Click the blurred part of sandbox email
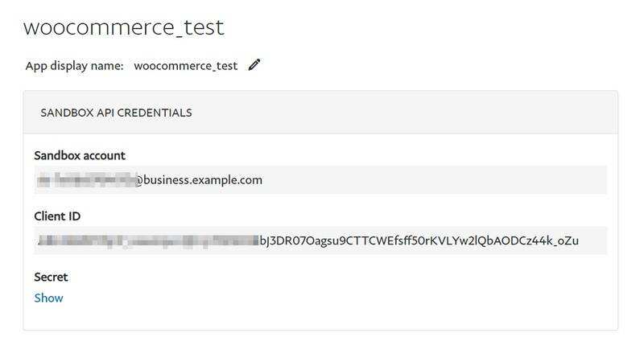The image size is (644, 341). point(85,179)
